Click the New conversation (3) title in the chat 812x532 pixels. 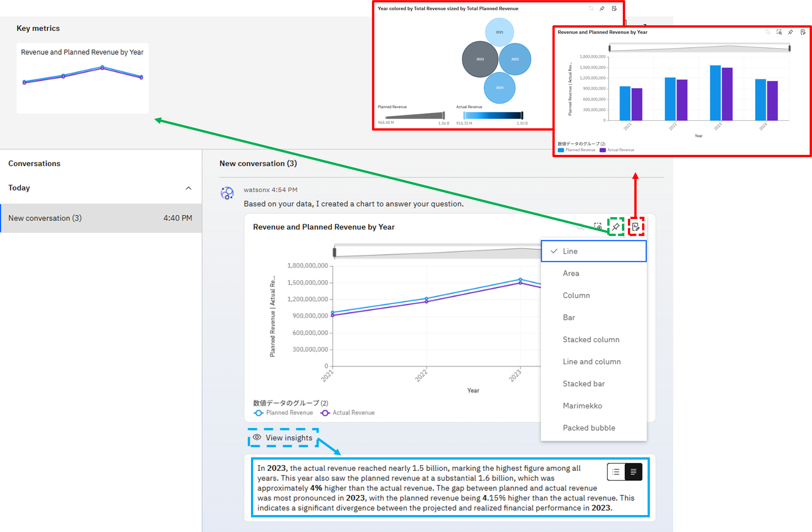(258, 164)
